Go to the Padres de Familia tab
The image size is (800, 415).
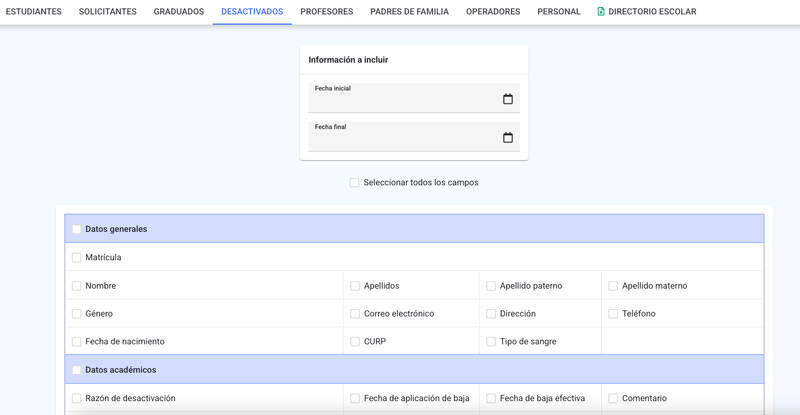(x=409, y=11)
